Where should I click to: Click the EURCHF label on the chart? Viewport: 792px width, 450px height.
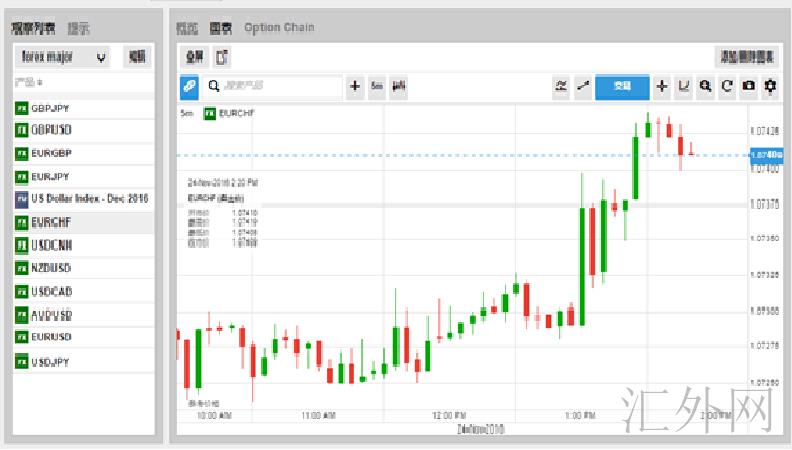pos(236,114)
